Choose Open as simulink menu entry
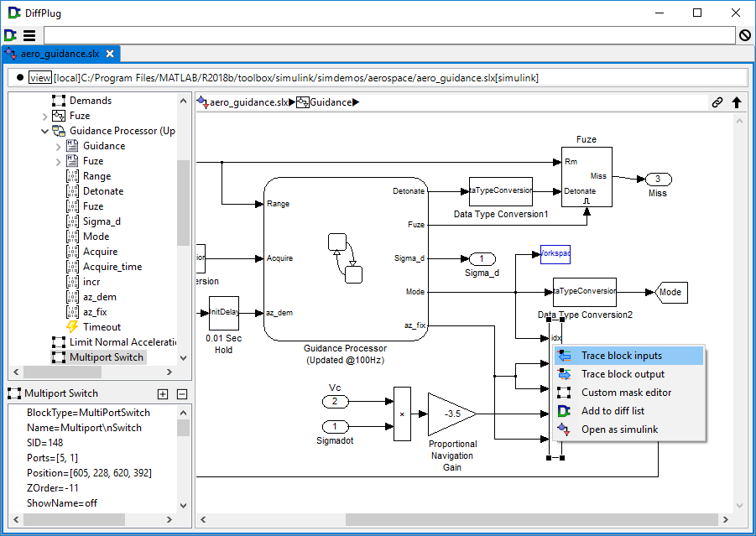Screen dimensions: 756x536 point(628,429)
